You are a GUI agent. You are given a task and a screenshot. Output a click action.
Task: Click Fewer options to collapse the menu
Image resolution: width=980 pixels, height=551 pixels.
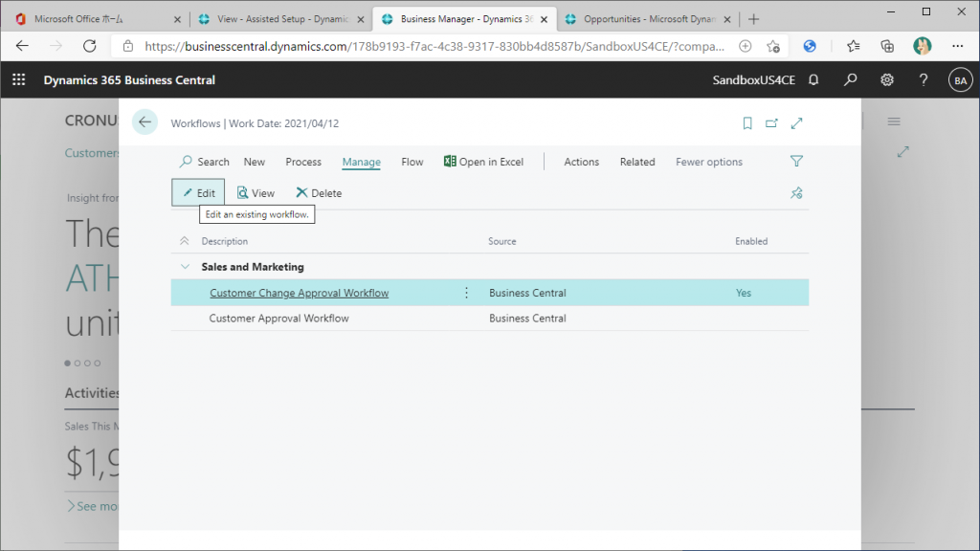coord(709,162)
